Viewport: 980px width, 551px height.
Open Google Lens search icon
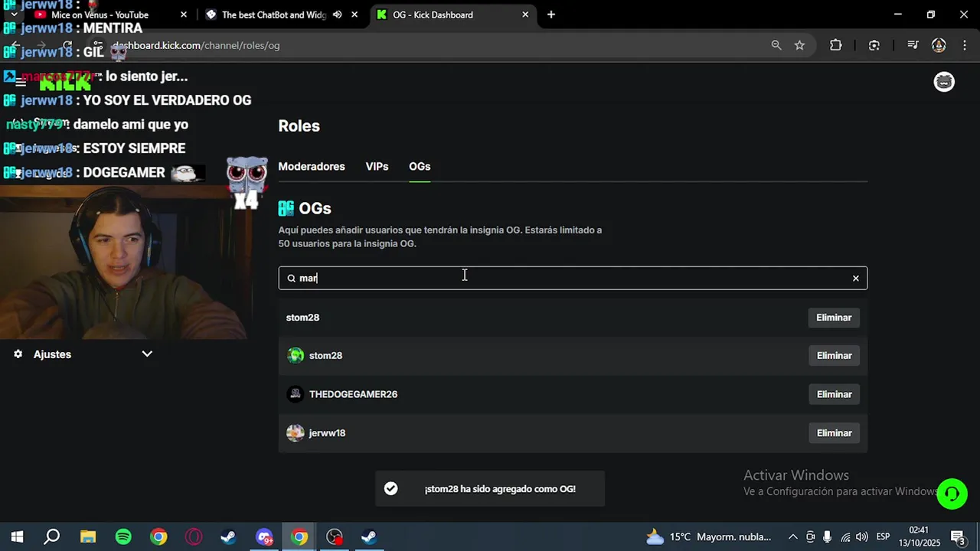coord(874,45)
